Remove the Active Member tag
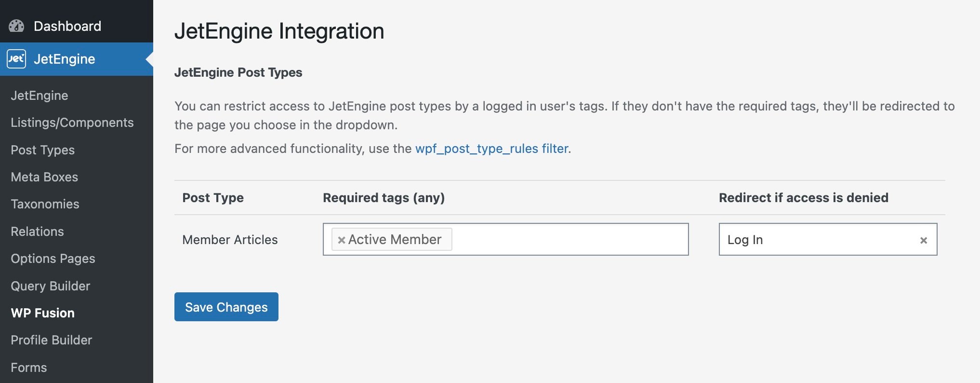Viewport: 980px width, 383px height. [341, 240]
